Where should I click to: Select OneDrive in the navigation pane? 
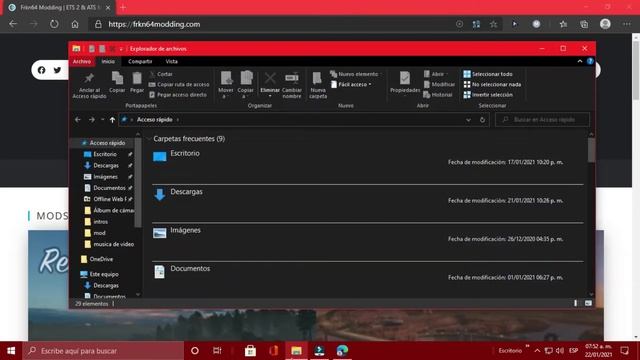coord(101,259)
